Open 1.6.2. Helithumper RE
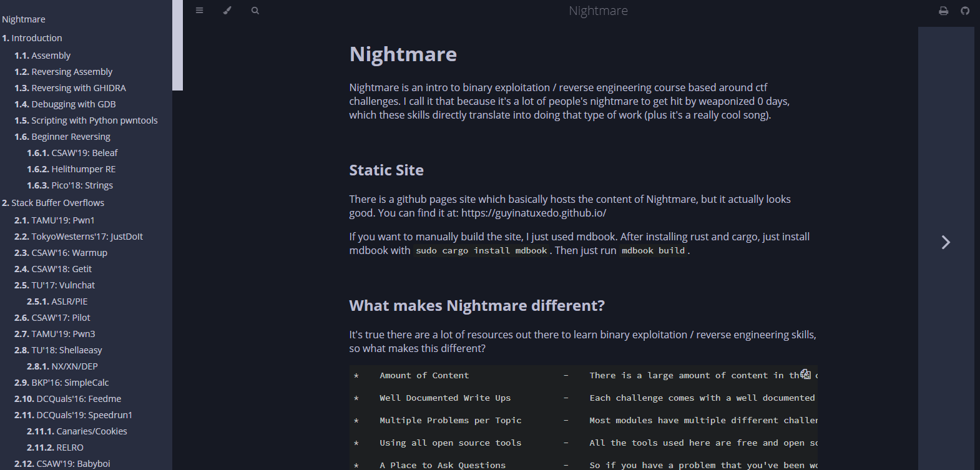 [x=71, y=169]
